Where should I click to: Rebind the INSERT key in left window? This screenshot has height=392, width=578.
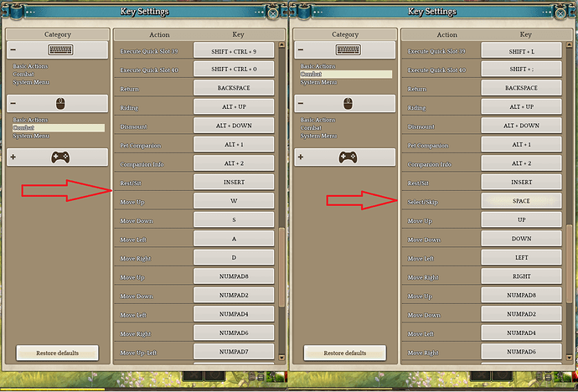(234, 182)
